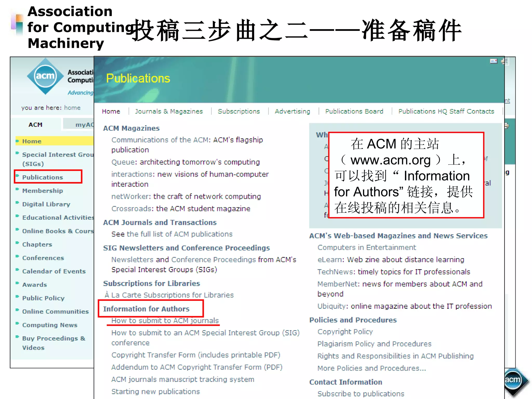Image resolution: width=532 pixels, height=399 pixels.
Task: Click the email page envelope icon
Action: click(x=494, y=61)
